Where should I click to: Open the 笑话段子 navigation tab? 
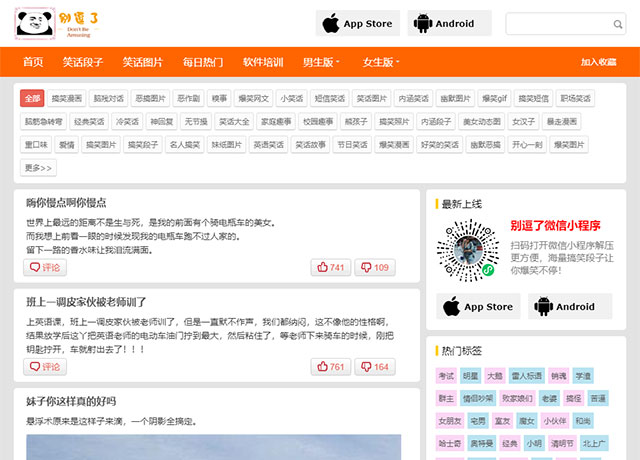[x=83, y=62]
